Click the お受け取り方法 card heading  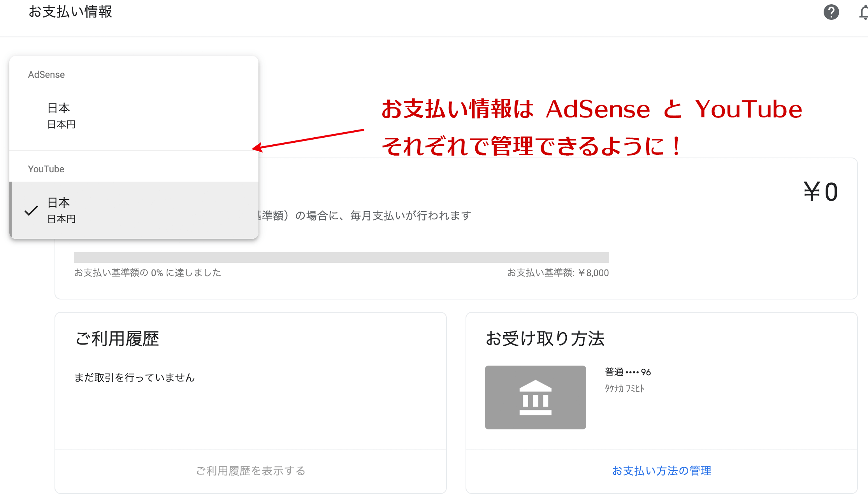545,338
